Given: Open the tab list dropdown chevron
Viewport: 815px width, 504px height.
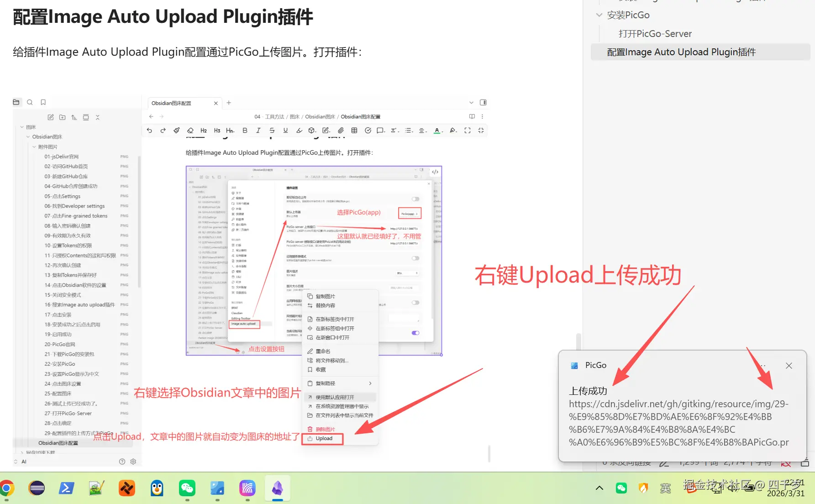Looking at the screenshot, I should point(471,103).
